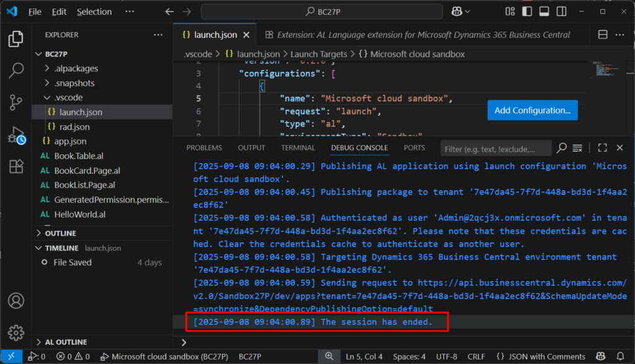Switch to the TERMINAL panel tab

coord(298,148)
